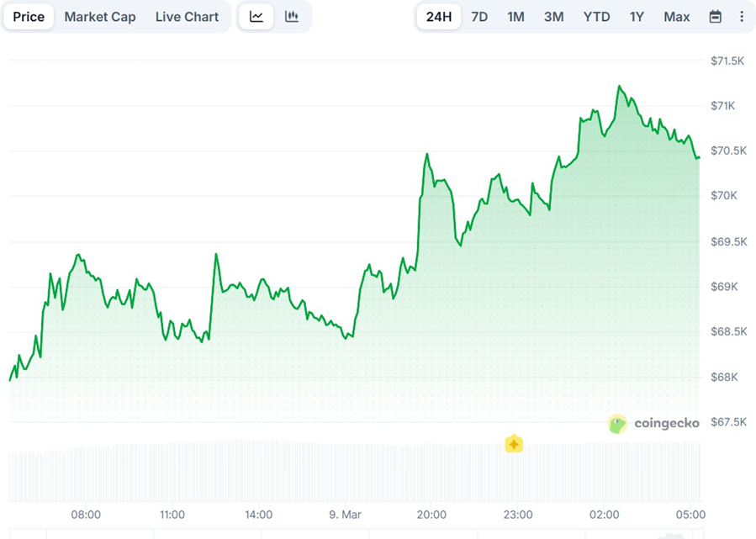Image resolution: width=756 pixels, height=539 pixels.
Task: Display the Max time range
Action: click(x=676, y=17)
